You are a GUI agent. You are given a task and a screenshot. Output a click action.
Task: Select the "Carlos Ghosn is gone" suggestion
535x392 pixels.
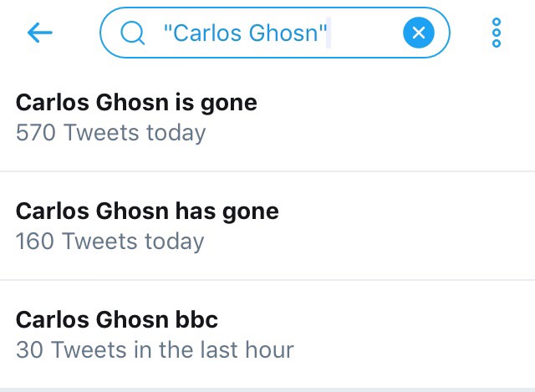136,102
